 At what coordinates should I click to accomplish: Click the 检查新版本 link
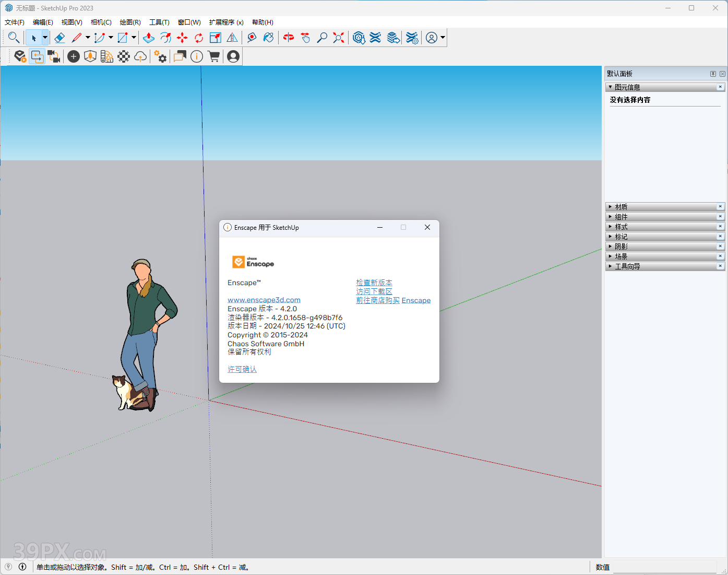374,283
